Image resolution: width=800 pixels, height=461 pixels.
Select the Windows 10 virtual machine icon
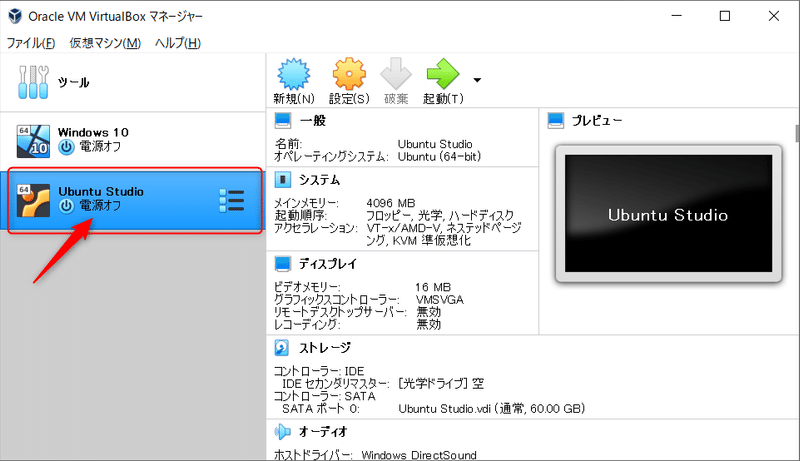click(33, 141)
